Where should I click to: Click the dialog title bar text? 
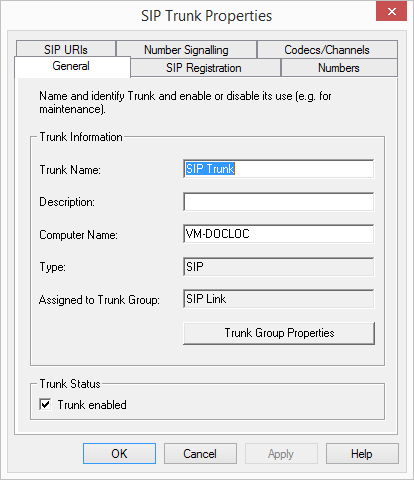coord(207,16)
